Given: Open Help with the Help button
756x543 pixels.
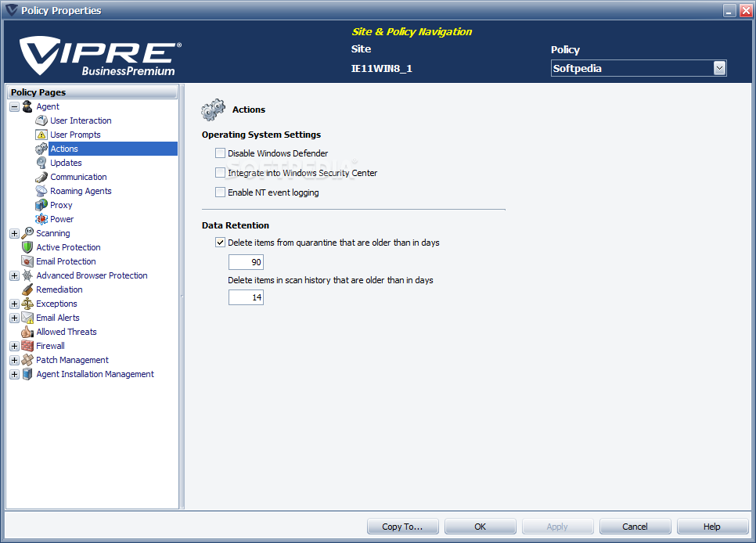Looking at the screenshot, I should 712,527.
